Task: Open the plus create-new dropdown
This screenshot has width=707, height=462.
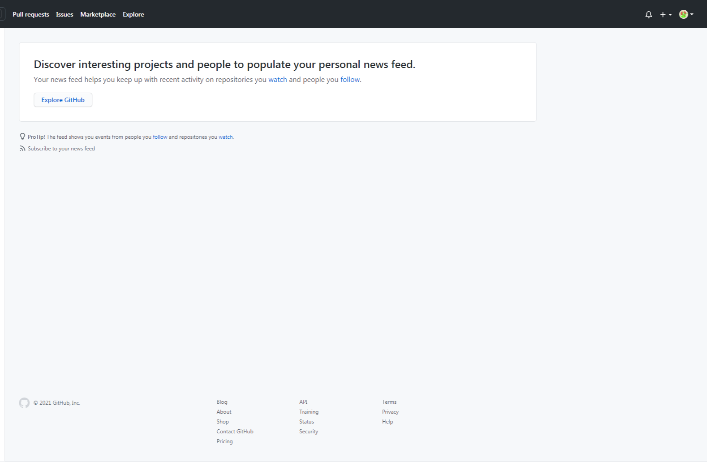Action: coord(666,14)
